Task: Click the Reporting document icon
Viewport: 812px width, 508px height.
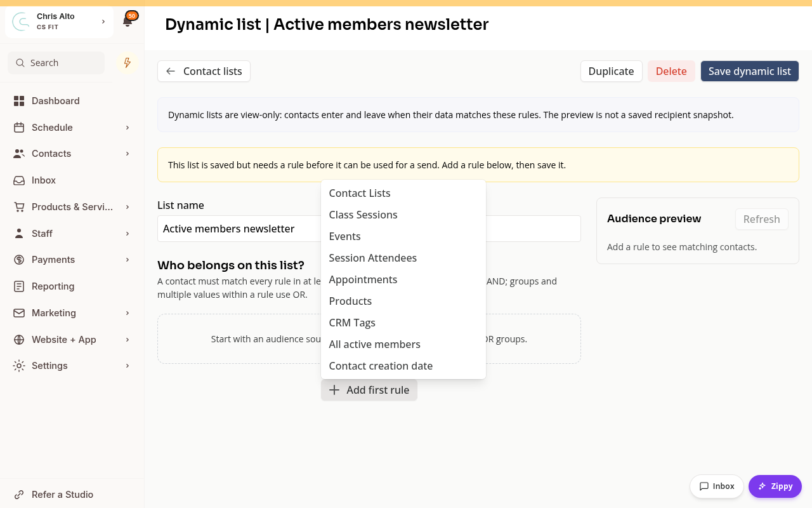Action: (x=19, y=286)
